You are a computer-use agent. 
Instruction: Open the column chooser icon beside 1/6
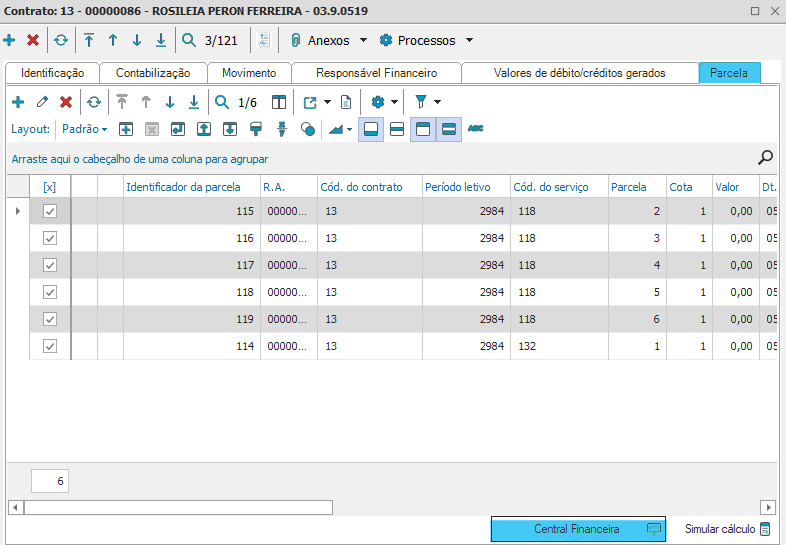click(280, 102)
